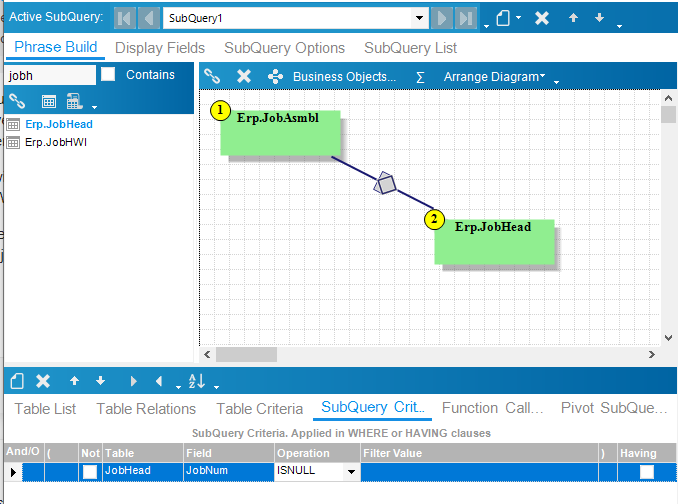678x504 pixels.
Task: Delete criteria row with bottom X icon
Action: [43, 381]
